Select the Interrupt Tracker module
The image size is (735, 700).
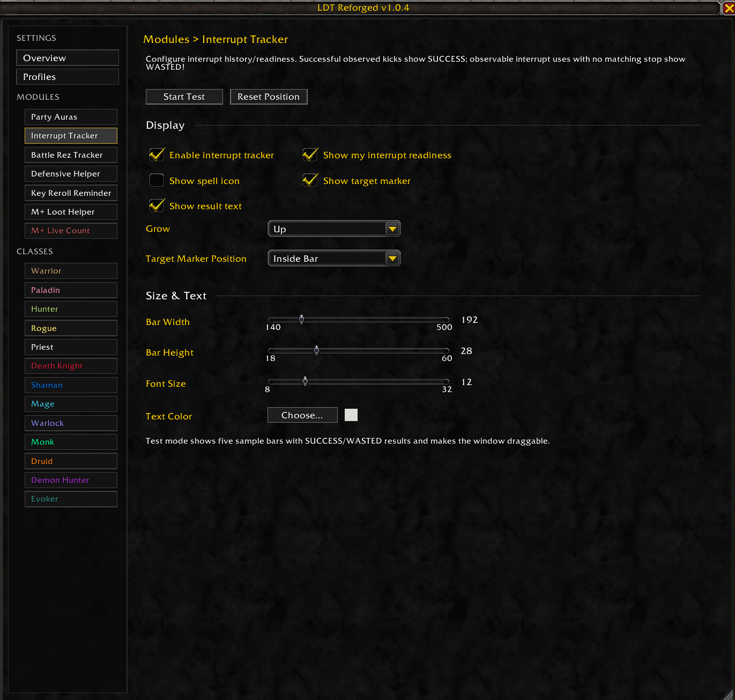pos(71,136)
